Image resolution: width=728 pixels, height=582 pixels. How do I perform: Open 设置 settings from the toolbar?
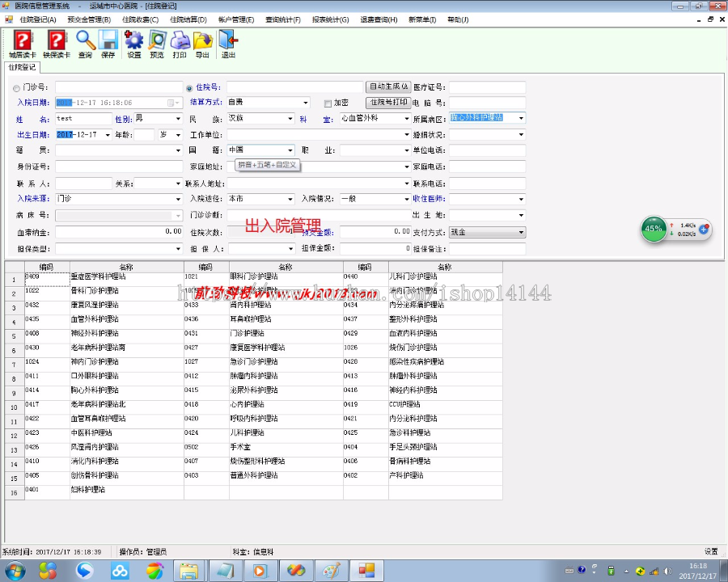(x=133, y=40)
